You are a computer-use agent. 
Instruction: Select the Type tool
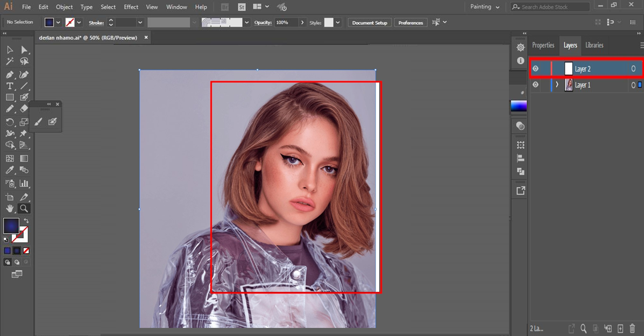coord(10,86)
